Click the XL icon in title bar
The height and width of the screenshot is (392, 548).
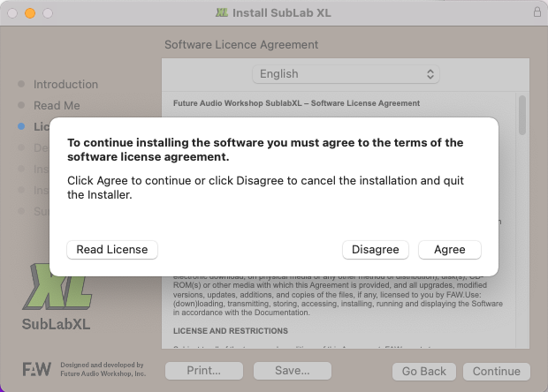pyautogui.click(x=222, y=13)
